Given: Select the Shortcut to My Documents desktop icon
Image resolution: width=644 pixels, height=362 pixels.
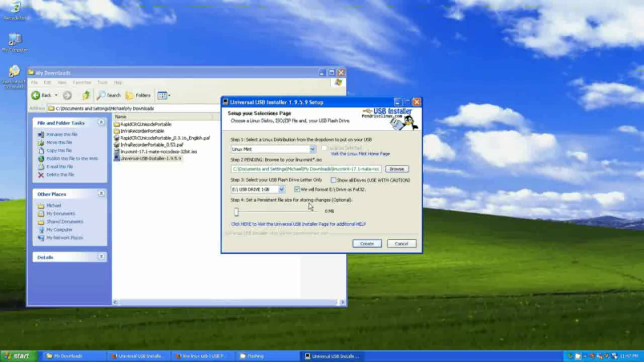Looking at the screenshot, I should tap(14, 77).
